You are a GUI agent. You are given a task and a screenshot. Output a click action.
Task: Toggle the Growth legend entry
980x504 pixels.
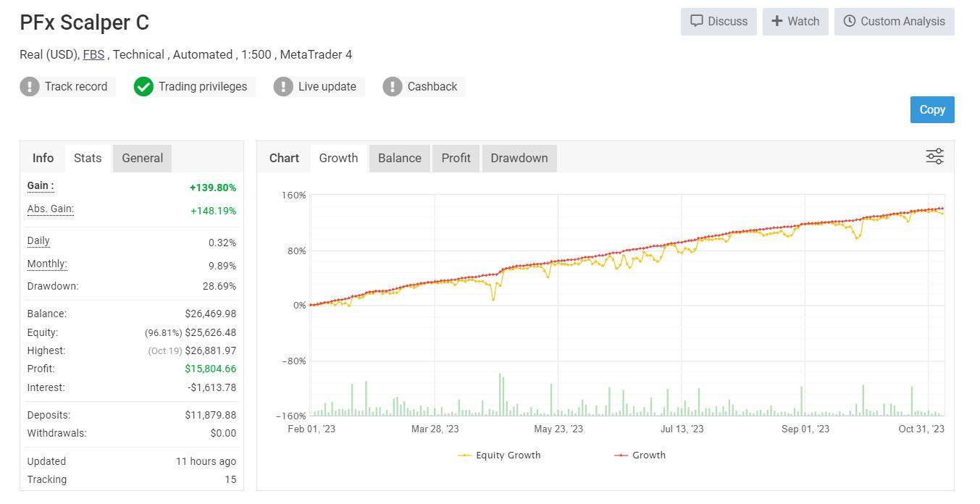(x=640, y=455)
